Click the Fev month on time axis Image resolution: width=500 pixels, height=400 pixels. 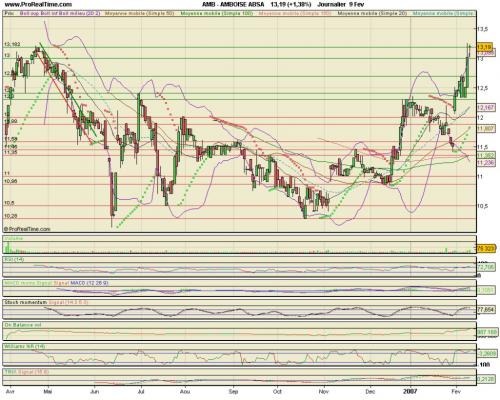tap(455, 391)
